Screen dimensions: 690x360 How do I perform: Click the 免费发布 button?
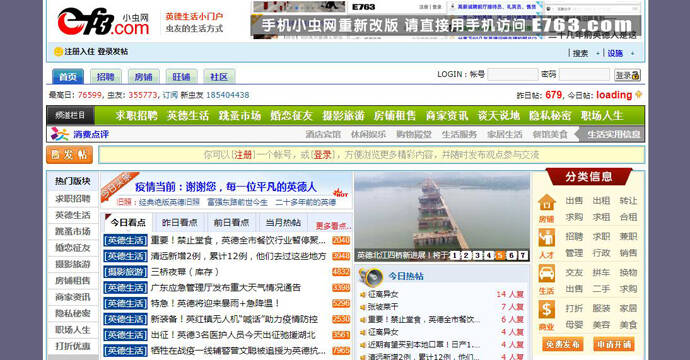click(563, 344)
